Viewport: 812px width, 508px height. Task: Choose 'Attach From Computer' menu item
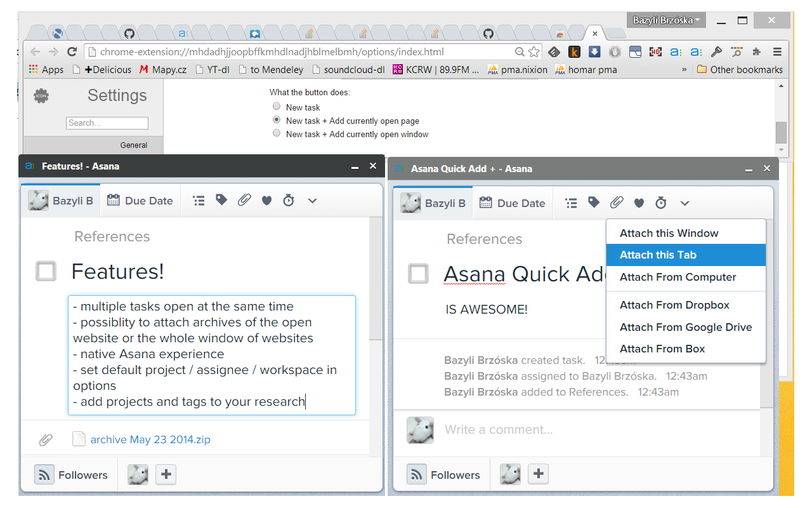coord(686,277)
